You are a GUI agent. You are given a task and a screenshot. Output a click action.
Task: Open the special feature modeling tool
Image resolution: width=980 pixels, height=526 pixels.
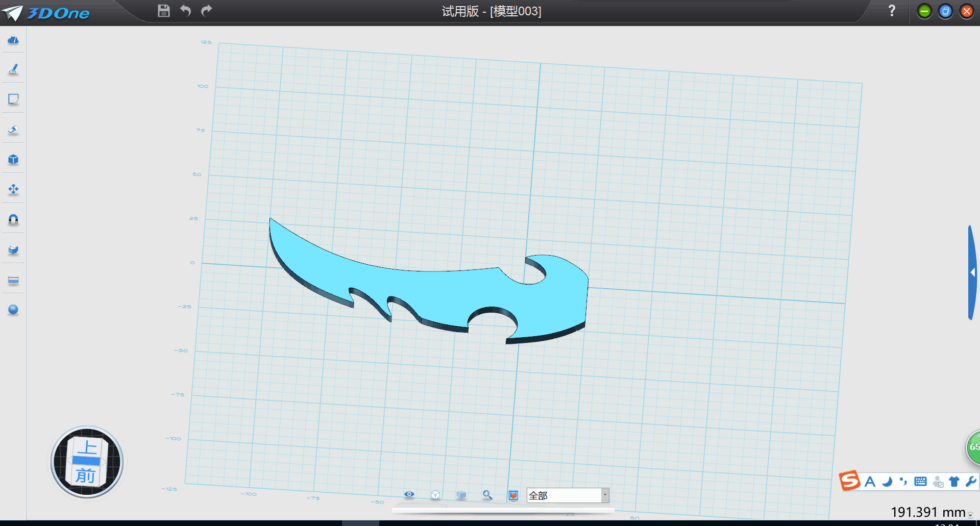point(13,130)
